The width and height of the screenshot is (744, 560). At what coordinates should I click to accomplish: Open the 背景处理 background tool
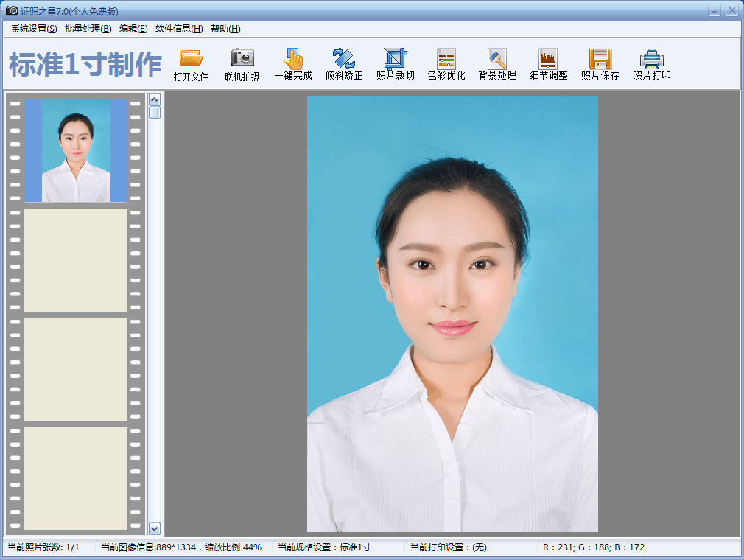[x=497, y=63]
